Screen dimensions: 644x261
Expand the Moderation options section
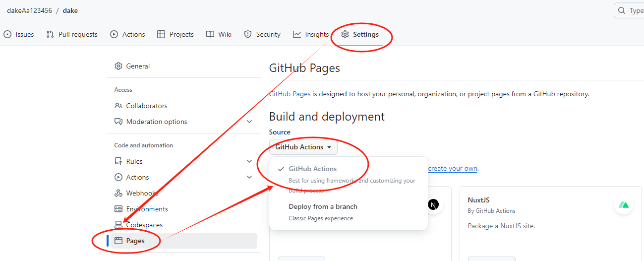point(249,122)
